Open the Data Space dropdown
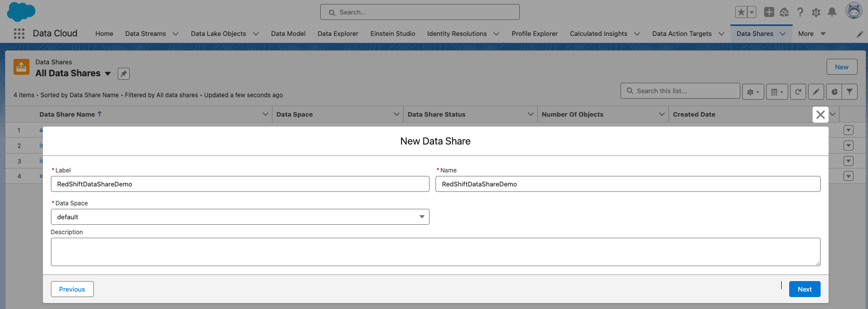The image size is (868, 309). [x=240, y=217]
